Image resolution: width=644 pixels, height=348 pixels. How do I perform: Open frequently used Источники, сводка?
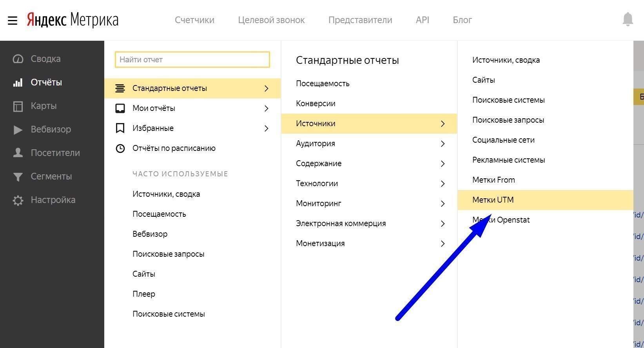click(166, 194)
